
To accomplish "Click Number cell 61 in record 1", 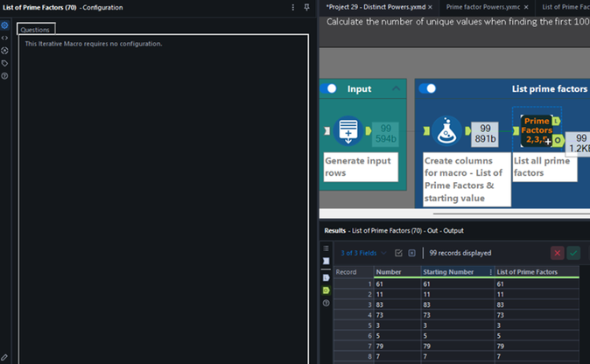I will (397, 284).
